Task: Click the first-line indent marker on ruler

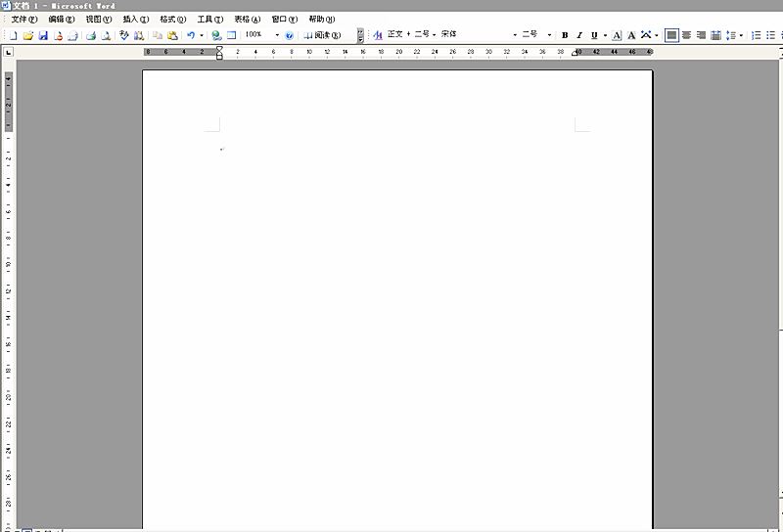Action: [x=219, y=48]
